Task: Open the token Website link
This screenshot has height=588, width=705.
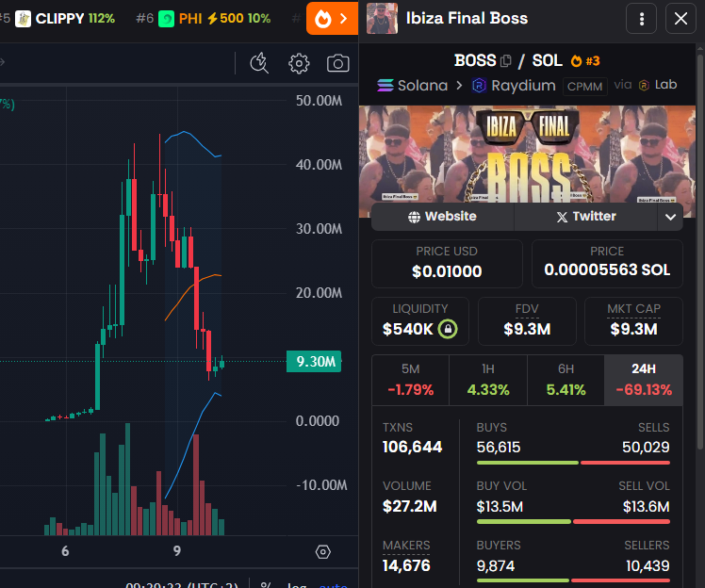Action: 442,217
